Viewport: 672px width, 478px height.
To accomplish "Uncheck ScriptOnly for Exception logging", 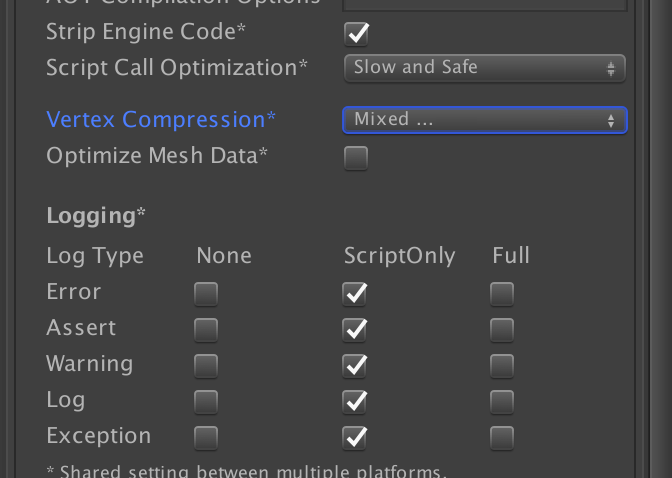I will click(x=355, y=438).
